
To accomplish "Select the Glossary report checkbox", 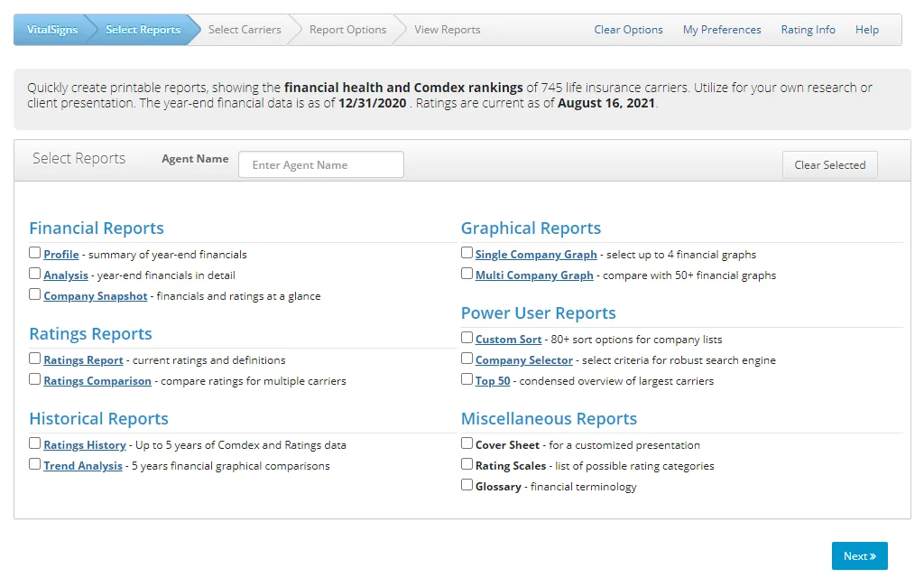I will click(467, 485).
